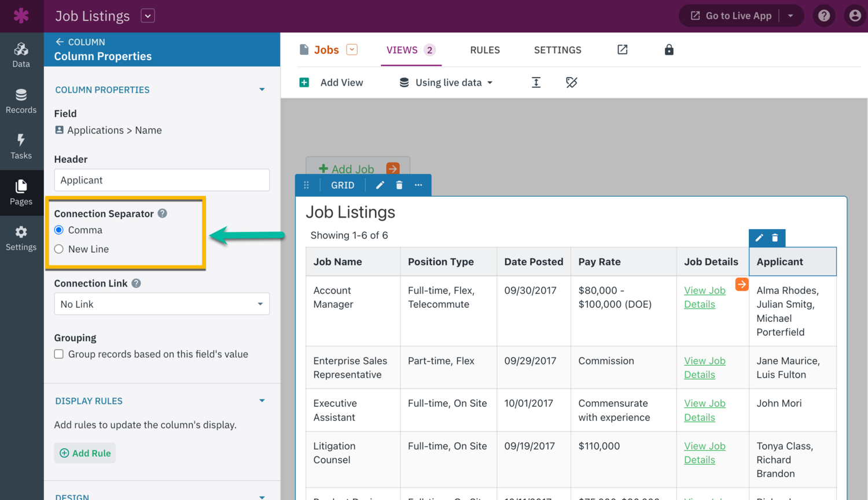This screenshot has width=868, height=500.
Task: Open the Data section in sidebar
Action: tap(21, 55)
